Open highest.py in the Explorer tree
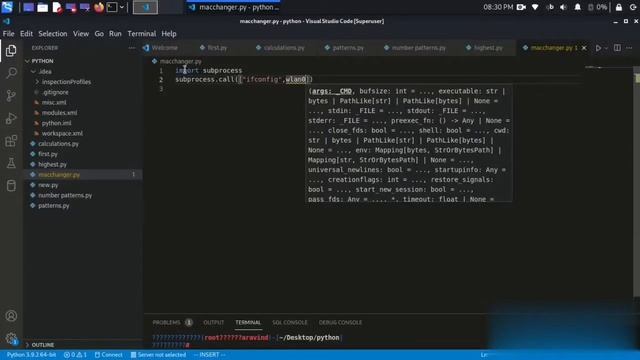The height and width of the screenshot is (360, 640). [x=52, y=164]
